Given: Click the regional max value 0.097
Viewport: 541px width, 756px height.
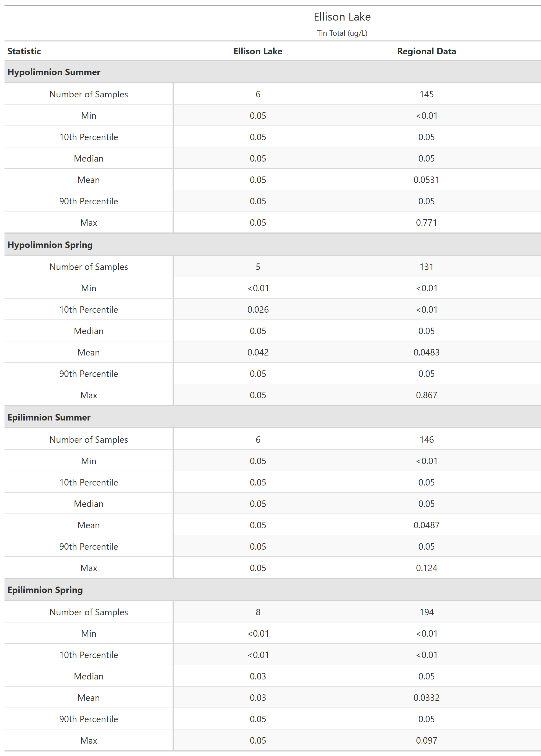Looking at the screenshot, I should click(x=426, y=740).
